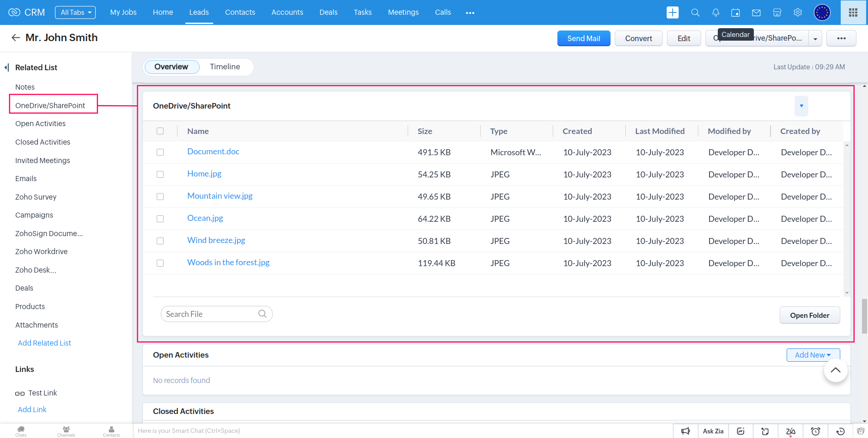This screenshot has width=868, height=438.
Task: Click the Zoho CRM logo
Action: pos(26,12)
